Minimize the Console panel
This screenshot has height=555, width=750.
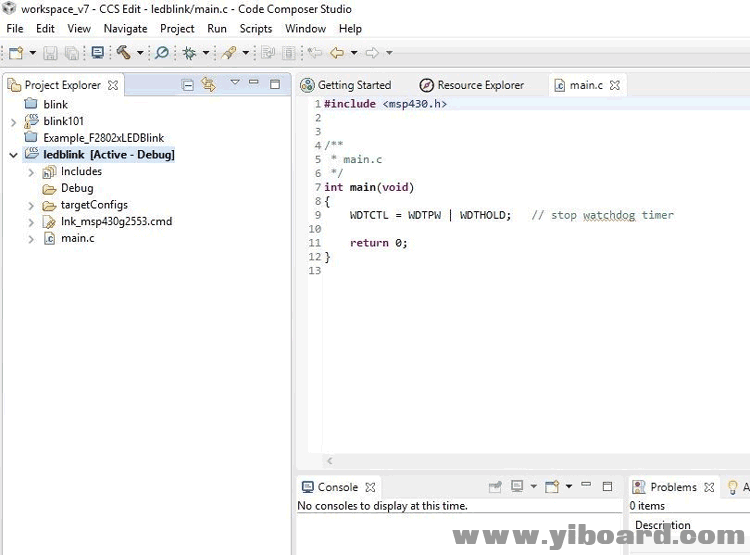tap(586, 484)
